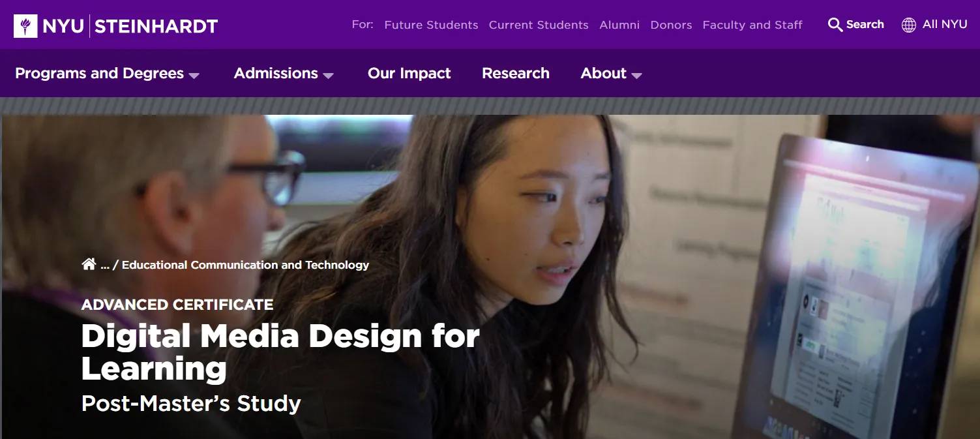Expand the Programs and Degrees dropdown arrow
The width and height of the screenshot is (980, 439).
pyautogui.click(x=194, y=76)
